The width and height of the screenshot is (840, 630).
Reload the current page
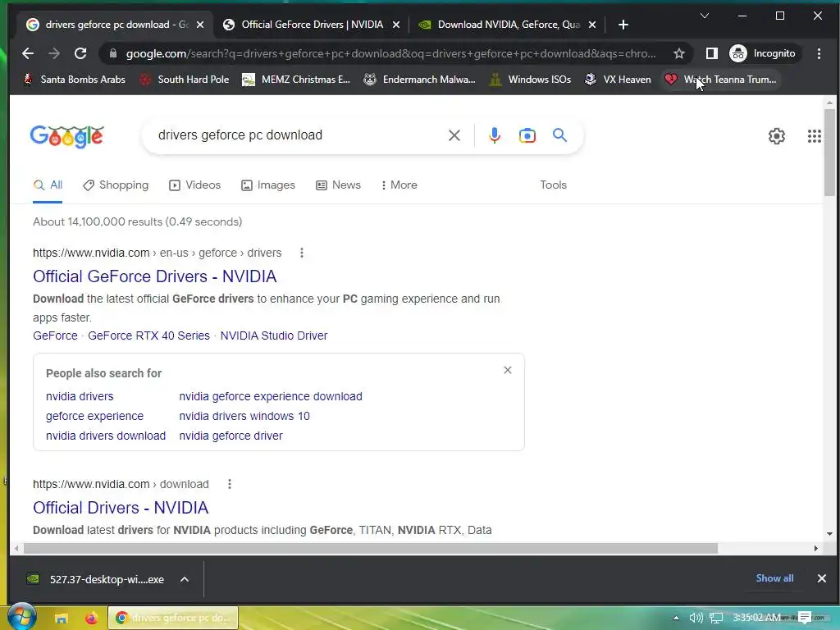tap(80, 53)
